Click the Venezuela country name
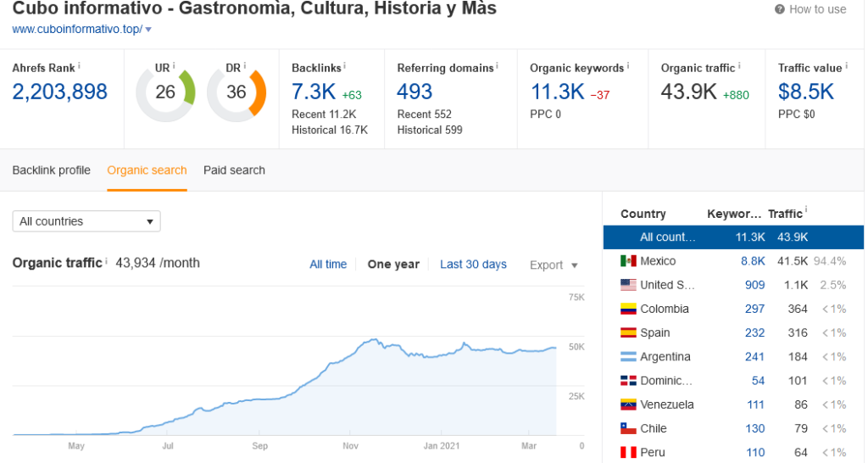This screenshot has width=868, height=463. [667, 404]
